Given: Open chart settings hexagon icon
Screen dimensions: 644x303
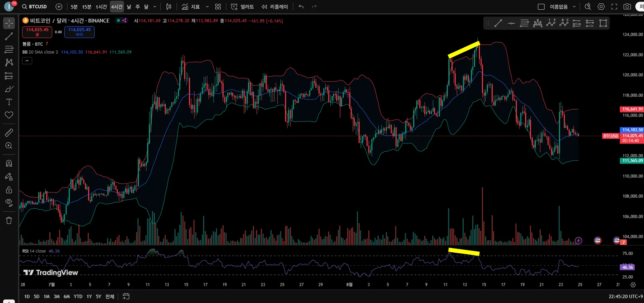Looking at the screenshot, I should 601,7.
